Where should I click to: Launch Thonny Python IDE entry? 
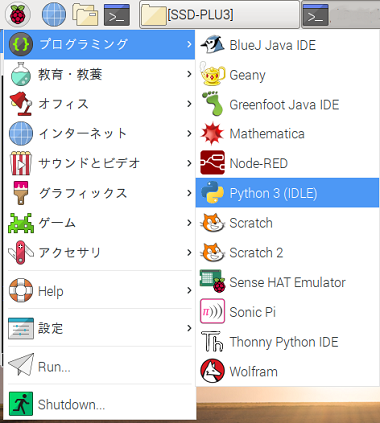[287, 342]
